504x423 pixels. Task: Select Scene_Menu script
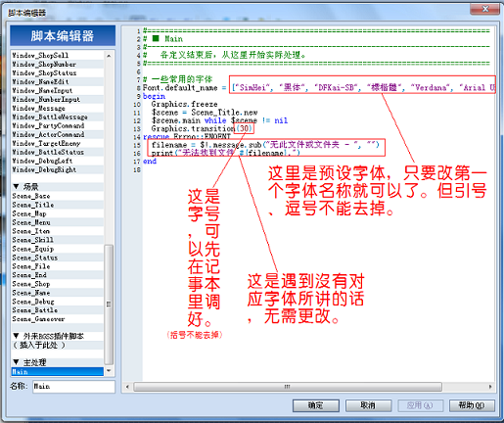[58, 222]
